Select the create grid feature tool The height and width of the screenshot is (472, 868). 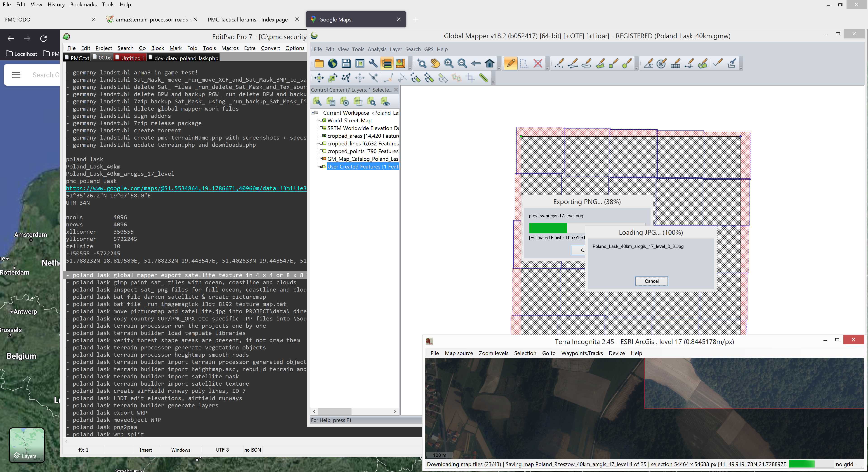point(675,63)
